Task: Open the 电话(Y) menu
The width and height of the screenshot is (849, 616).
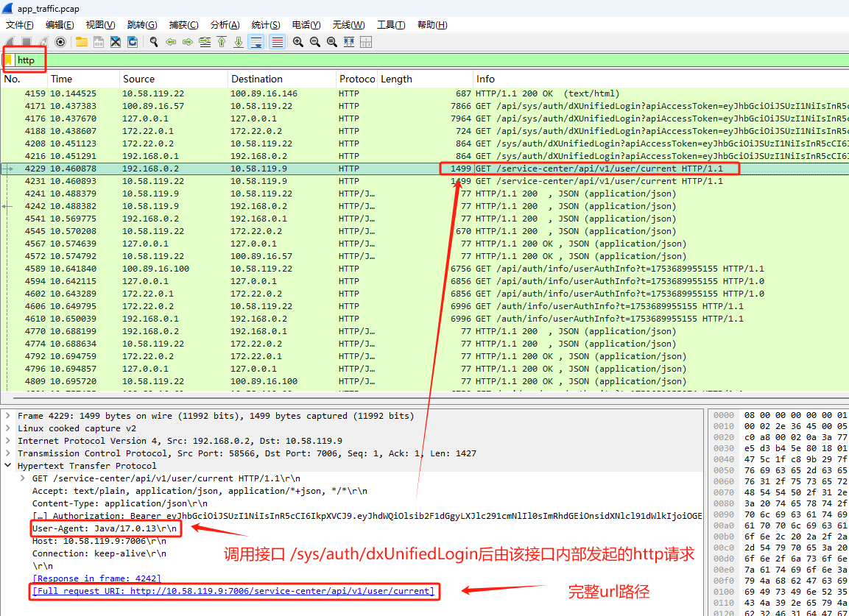Action: (x=306, y=25)
